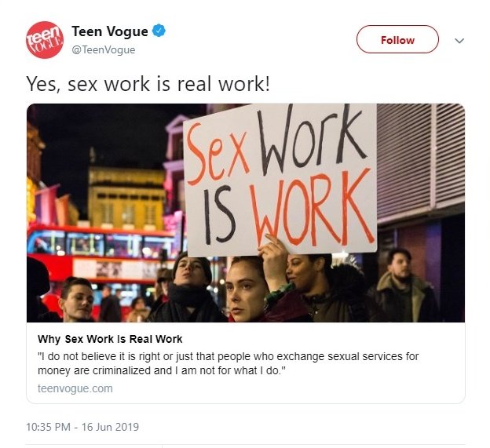The width and height of the screenshot is (490, 448).
Task: Click the word 'WORK' in orange on the sign
Action: (313, 208)
